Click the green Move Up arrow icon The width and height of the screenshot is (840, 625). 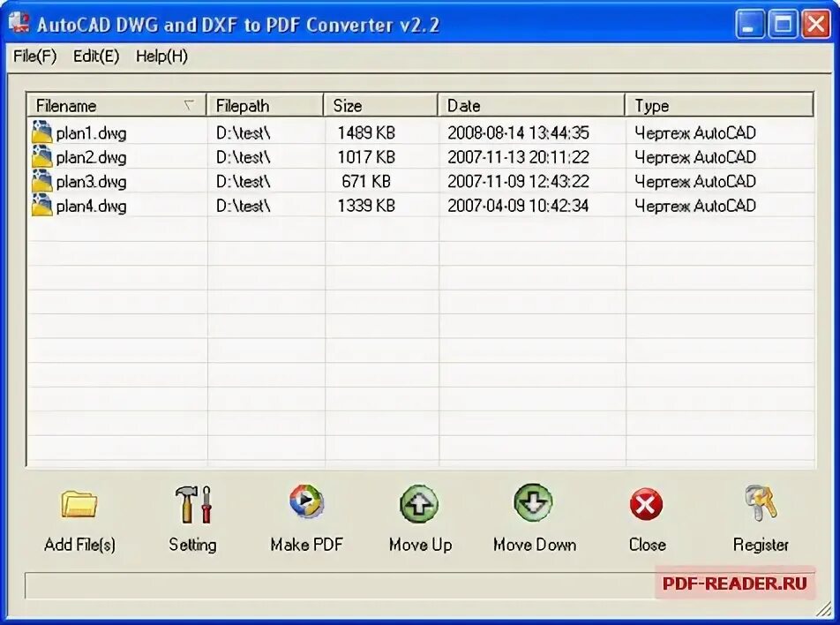click(419, 504)
